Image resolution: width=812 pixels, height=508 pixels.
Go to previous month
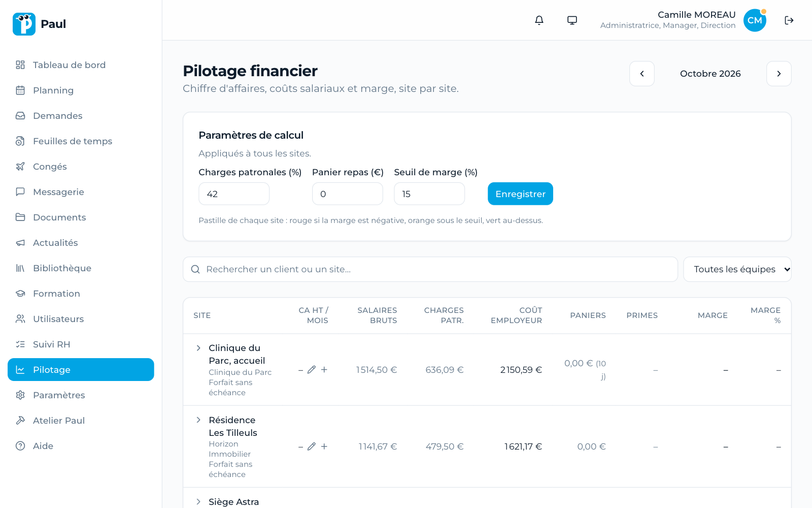pyautogui.click(x=642, y=74)
